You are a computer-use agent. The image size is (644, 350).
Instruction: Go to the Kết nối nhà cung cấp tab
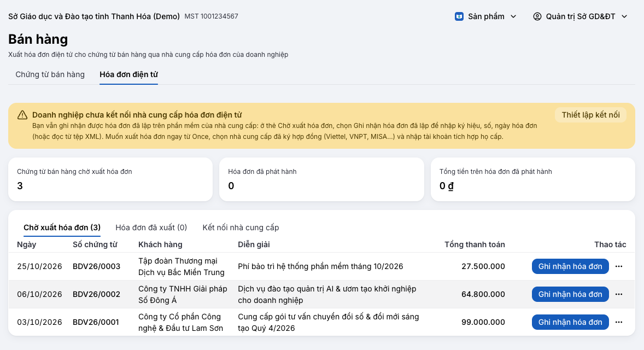coord(241,227)
